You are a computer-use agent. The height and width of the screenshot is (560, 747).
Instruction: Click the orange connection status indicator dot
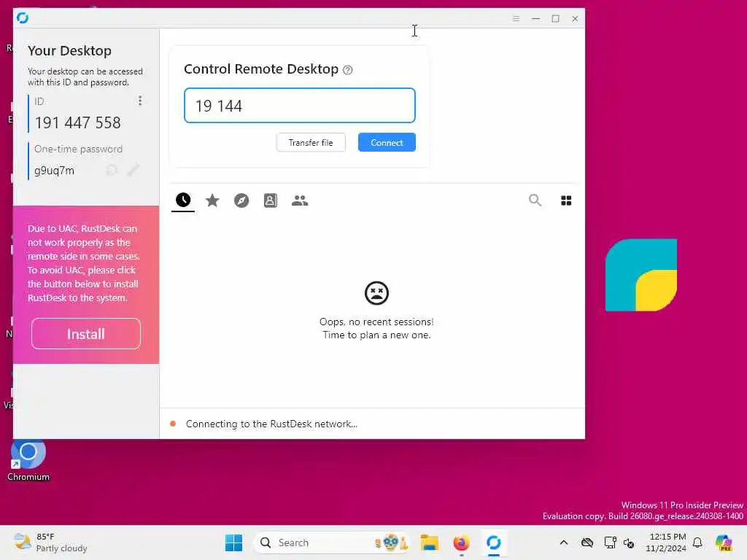[x=173, y=424]
